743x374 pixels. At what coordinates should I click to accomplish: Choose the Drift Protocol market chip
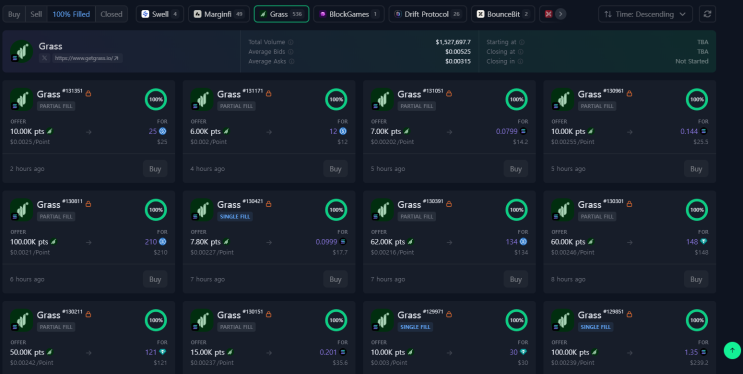(x=427, y=14)
